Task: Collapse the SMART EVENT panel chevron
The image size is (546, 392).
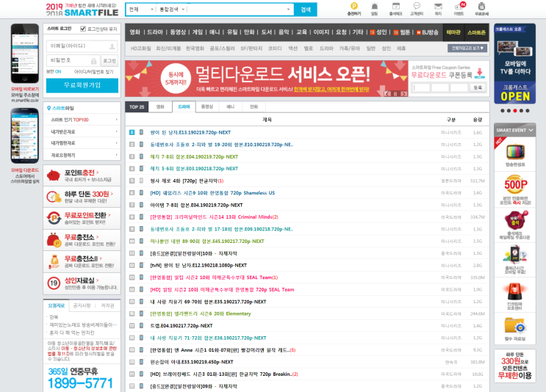Action: tap(531, 130)
